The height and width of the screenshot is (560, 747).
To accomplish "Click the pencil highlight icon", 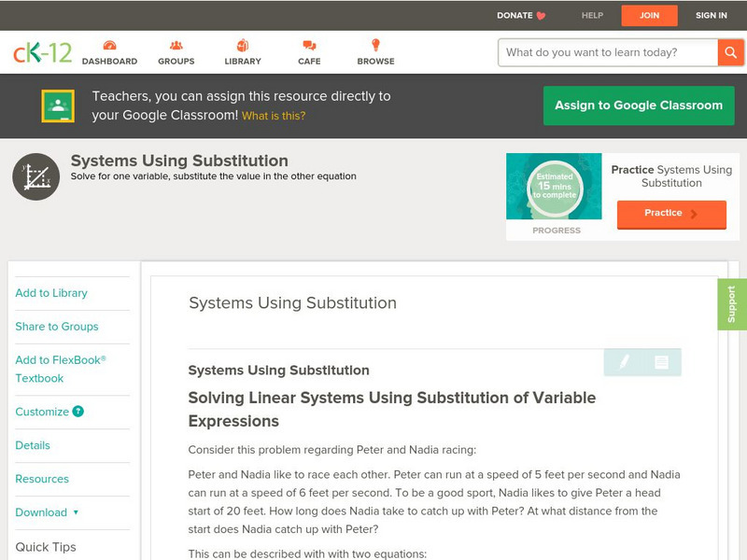I will click(x=624, y=362).
